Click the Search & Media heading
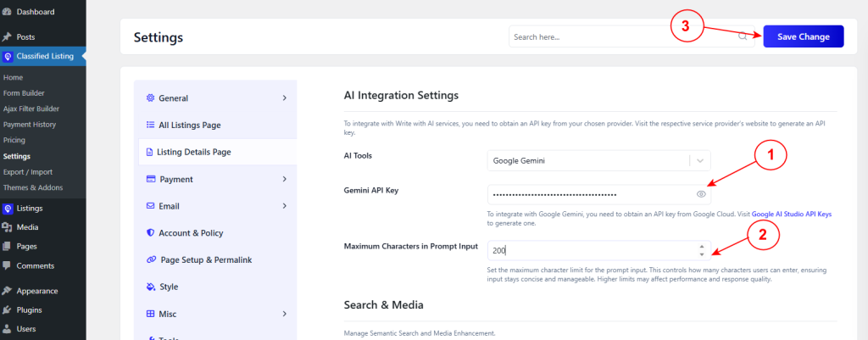This screenshot has height=340, width=868. tap(384, 305)
